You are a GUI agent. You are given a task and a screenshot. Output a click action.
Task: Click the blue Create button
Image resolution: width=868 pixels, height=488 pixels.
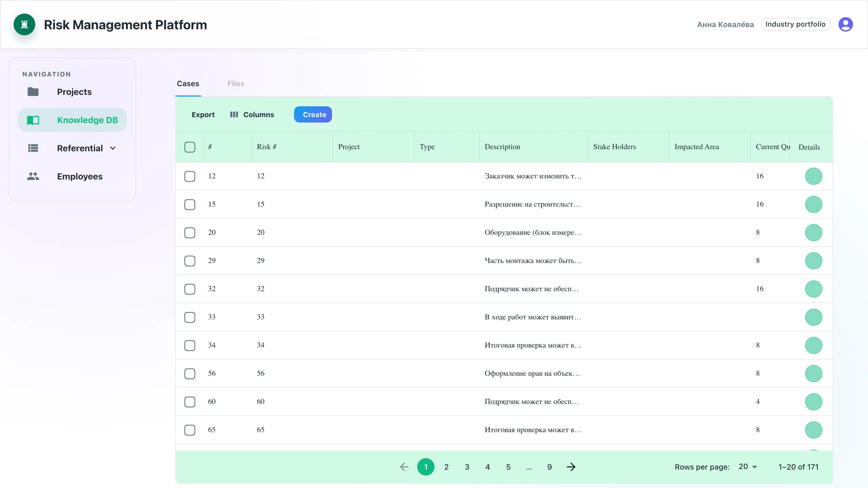click(313, 115)
